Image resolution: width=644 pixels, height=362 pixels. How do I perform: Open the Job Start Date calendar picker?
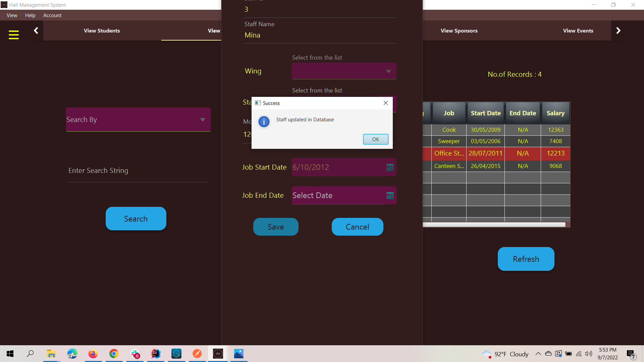coord(389,167)
